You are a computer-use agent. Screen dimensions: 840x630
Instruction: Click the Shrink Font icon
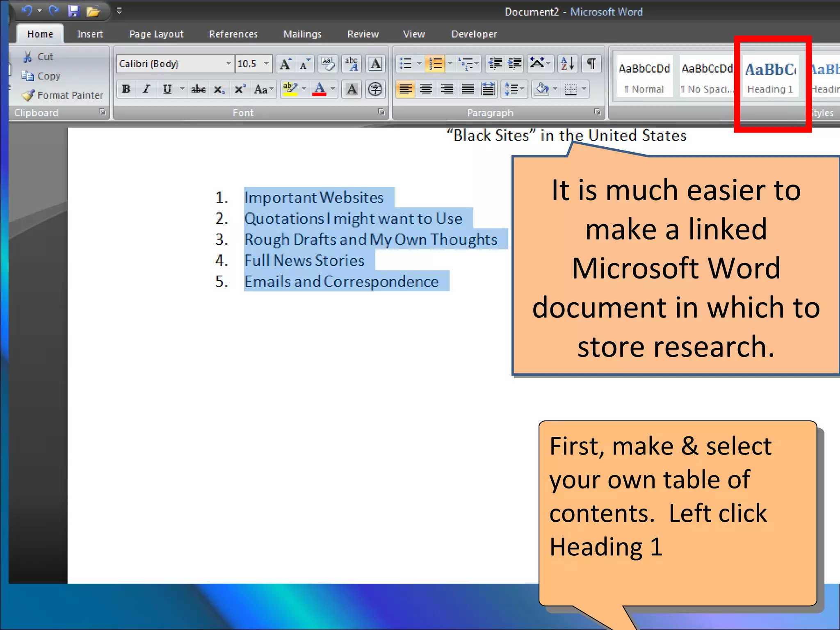click(305, 64)
